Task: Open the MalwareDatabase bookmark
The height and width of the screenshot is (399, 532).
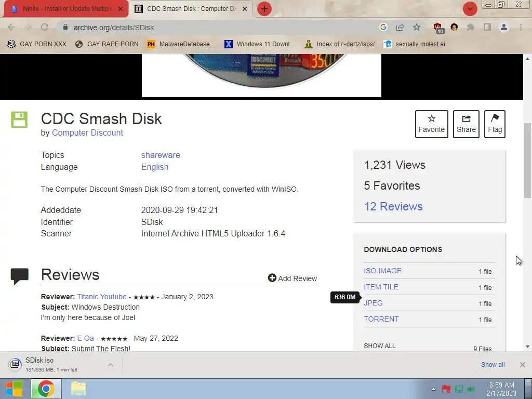Action: (x=181, y=44)
